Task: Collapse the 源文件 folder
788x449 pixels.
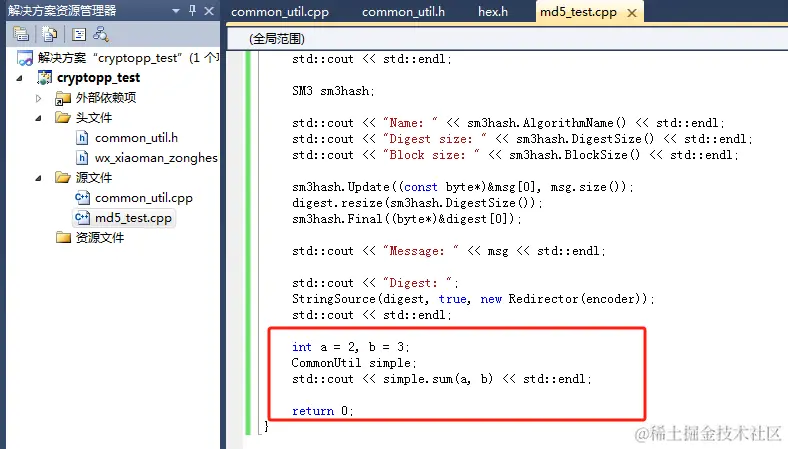Action: [x=38, y=178]
